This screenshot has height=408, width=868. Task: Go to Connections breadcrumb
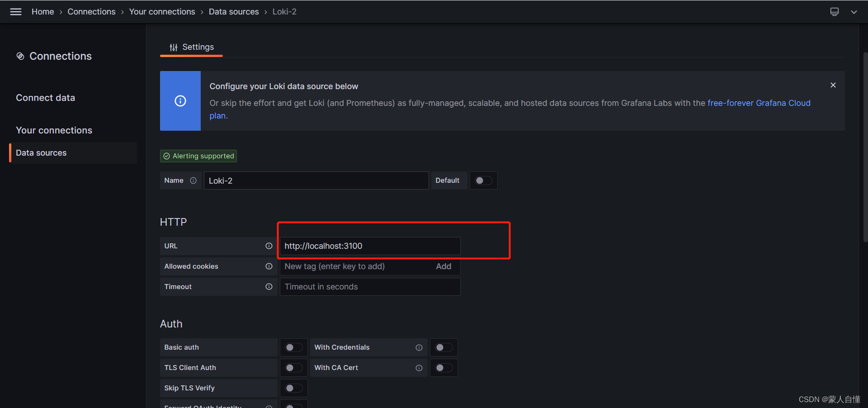click(91, 12)
